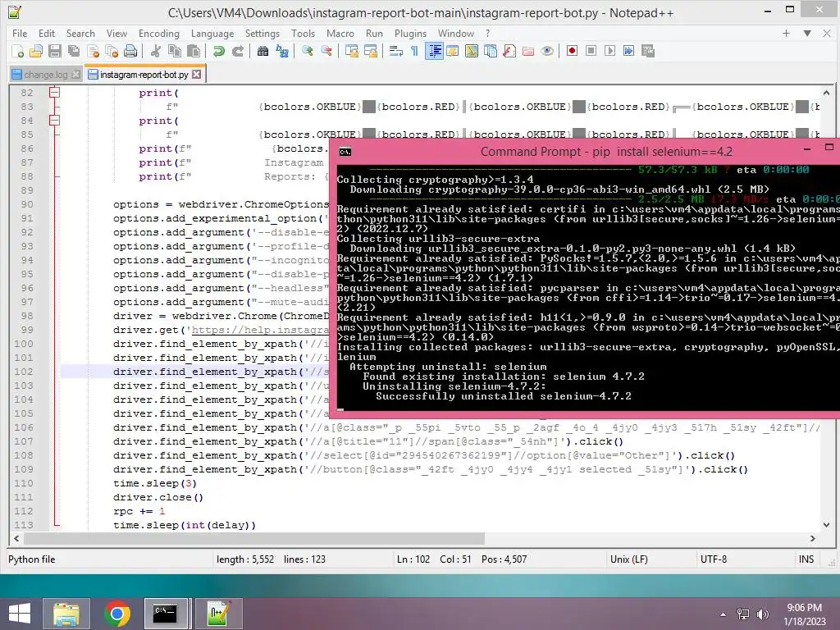This screenshot has height=630, width=840.
Task: Open the Replace dialog toolbar icon
Action: 282,51
